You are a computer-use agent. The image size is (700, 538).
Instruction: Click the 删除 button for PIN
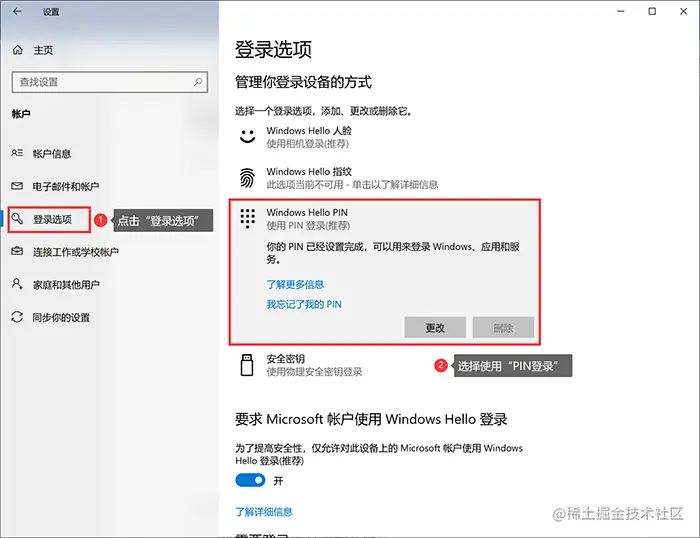click(503, 328)
